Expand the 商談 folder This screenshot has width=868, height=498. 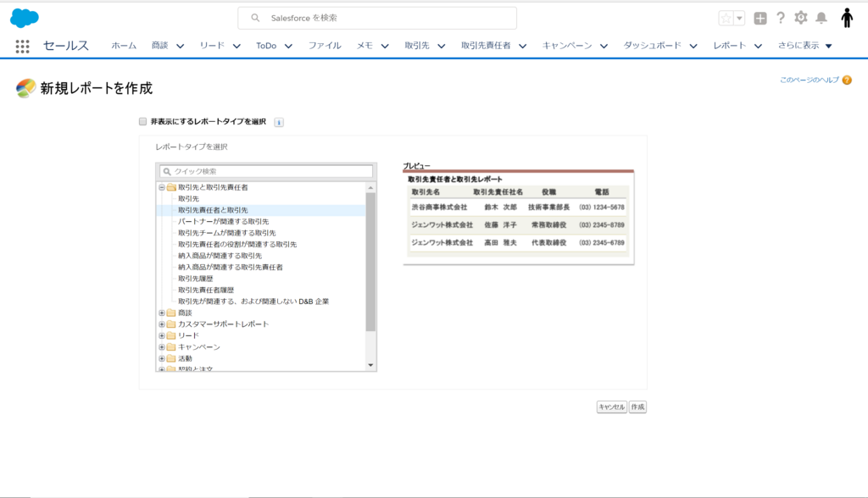162,313
